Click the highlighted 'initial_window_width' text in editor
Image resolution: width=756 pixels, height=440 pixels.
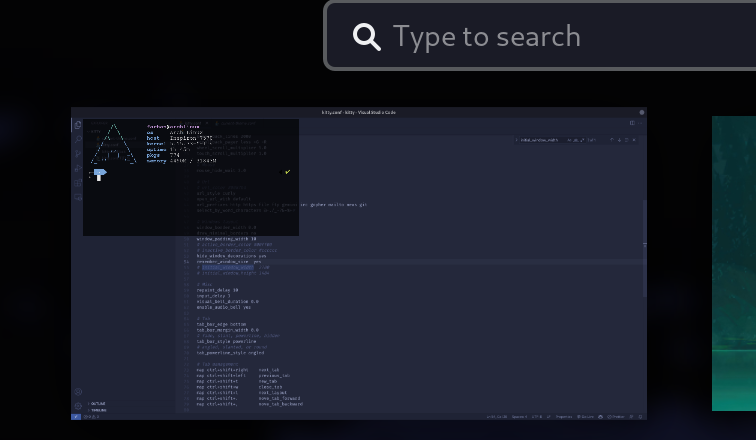pyautogui.click(x=228, y=267)
